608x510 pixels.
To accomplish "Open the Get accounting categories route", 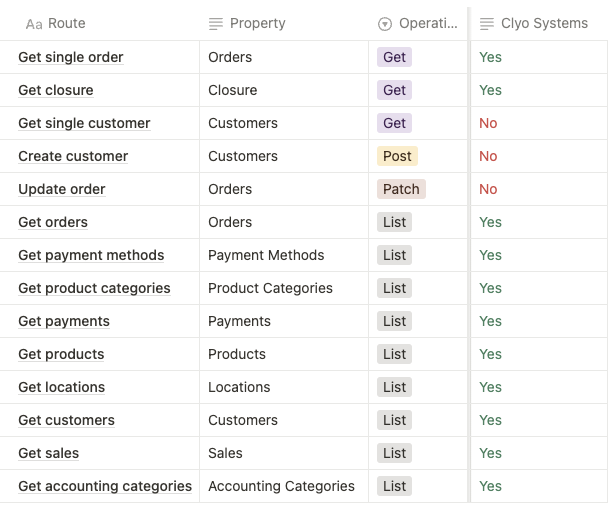I will tap(105, 486).
